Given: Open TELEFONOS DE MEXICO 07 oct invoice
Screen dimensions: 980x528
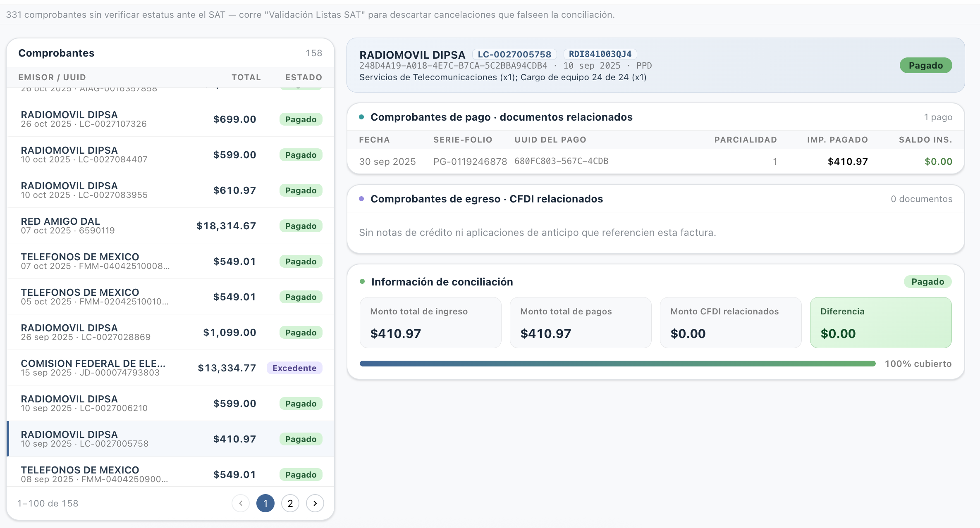Looking at the screenshot, I should coord(170,261).
